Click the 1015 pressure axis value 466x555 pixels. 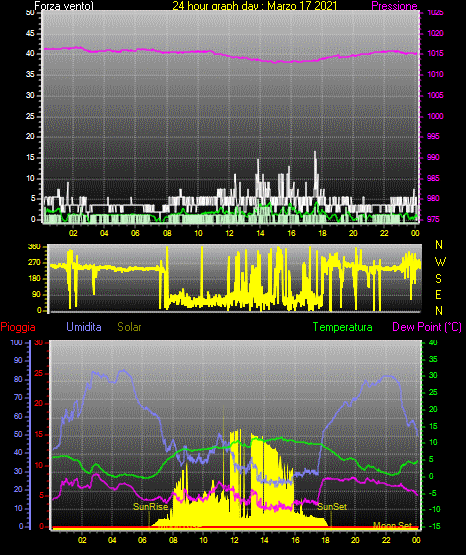(436, 53)
